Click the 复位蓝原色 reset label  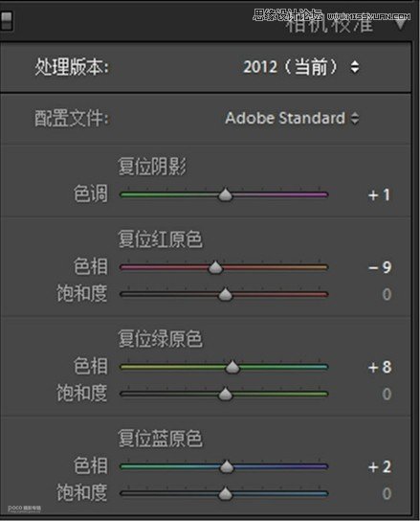(x=160, y=438)
